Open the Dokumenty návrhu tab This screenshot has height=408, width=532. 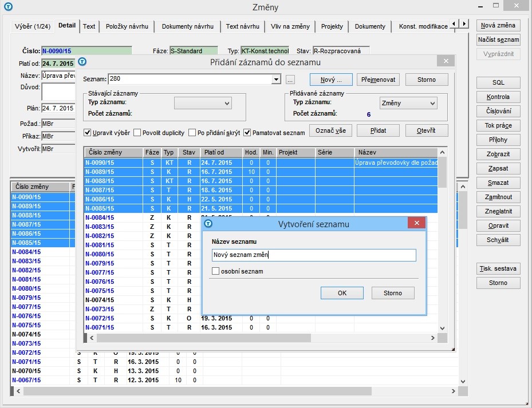[188, 26]
